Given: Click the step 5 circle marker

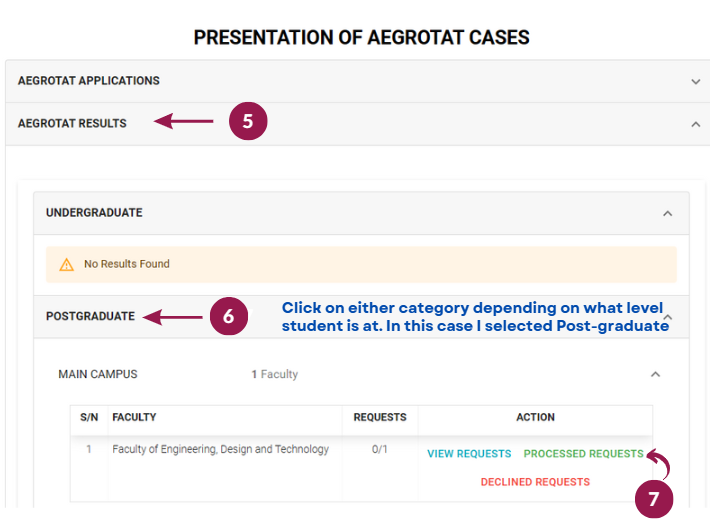Looking at the screenshot, I should [248, 121].
